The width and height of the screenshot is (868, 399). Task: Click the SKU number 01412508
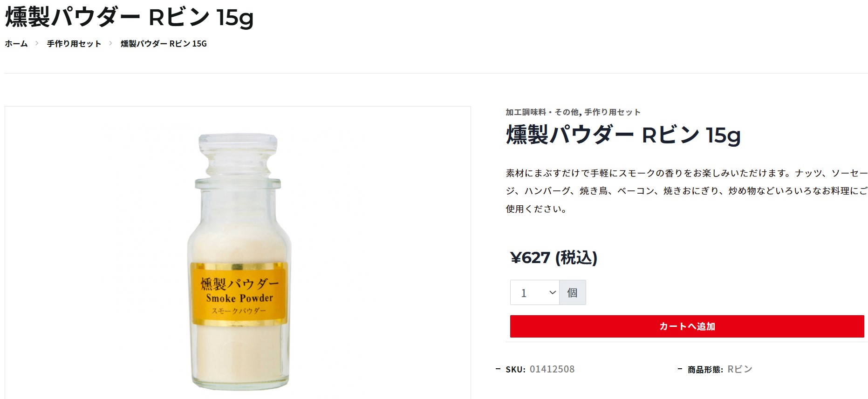552,369
